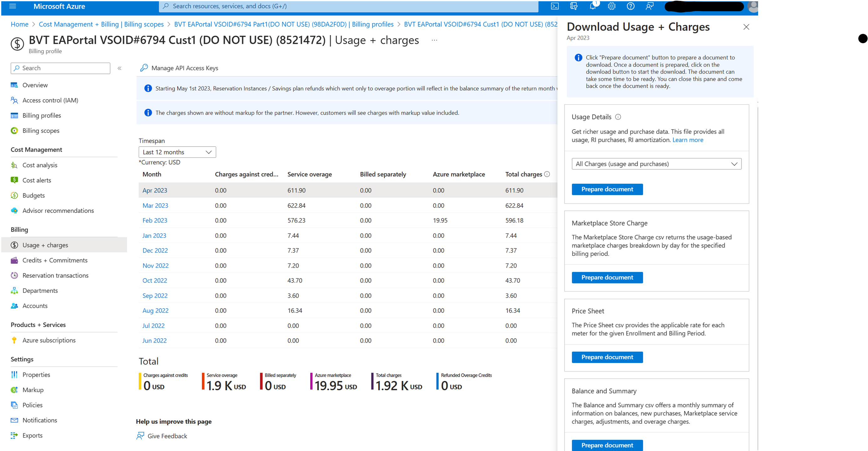
Task: Click the Markup icon in sidebar
Action: click(x=14, y=390)
